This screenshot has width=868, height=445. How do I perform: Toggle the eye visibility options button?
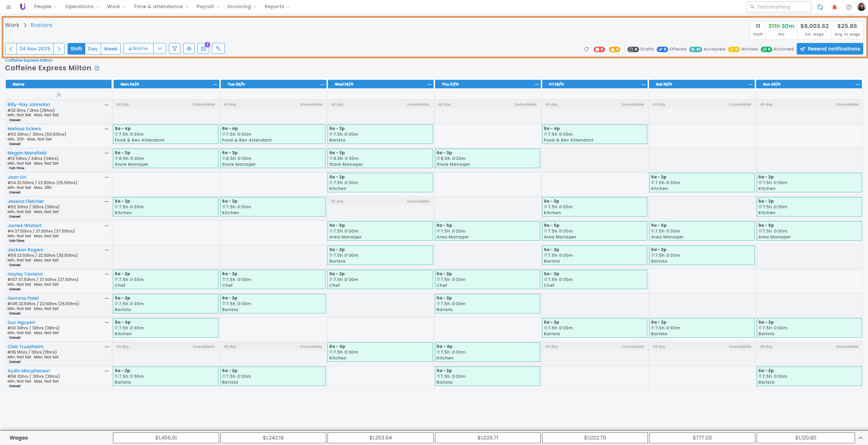coord(189,49)
